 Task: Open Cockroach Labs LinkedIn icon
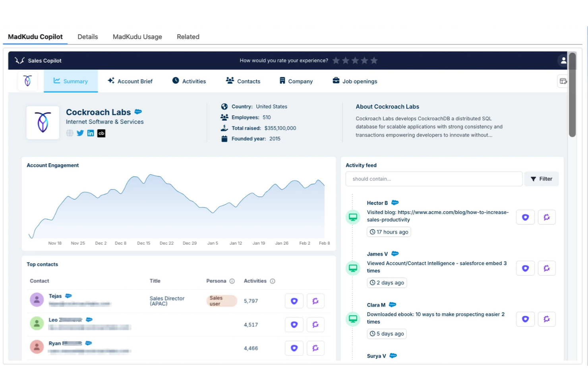pyautogui.click(x=91, y=133)
